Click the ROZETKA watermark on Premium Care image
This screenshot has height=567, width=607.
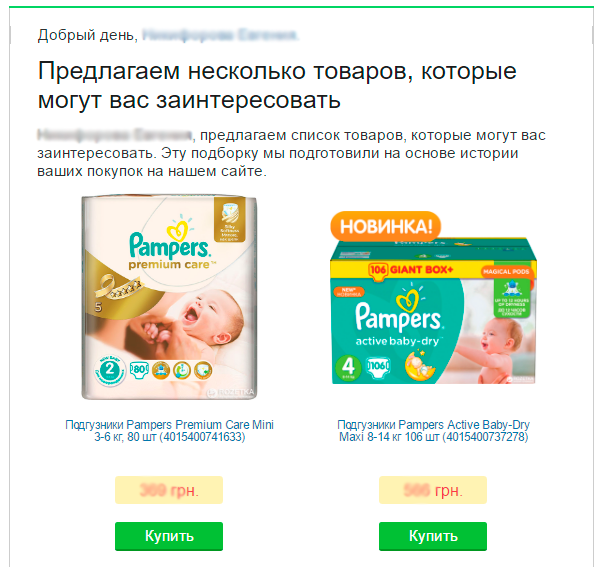point(231,392)
